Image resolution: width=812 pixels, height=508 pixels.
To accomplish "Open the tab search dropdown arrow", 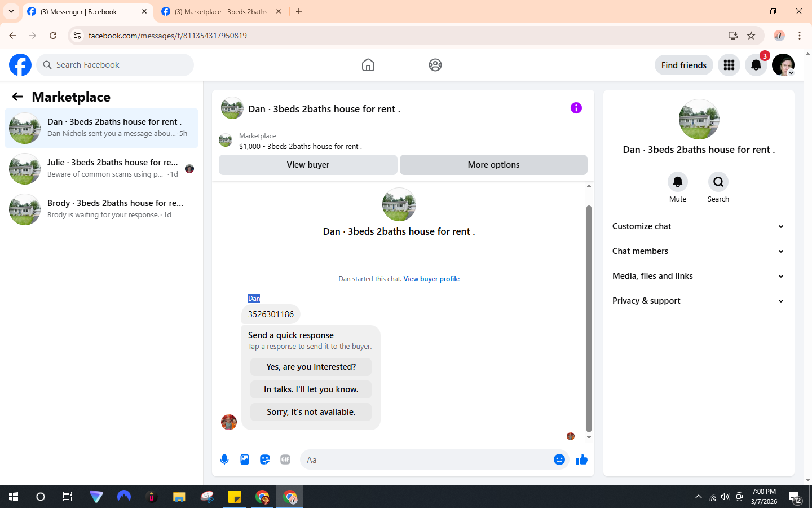I will (11, 11).
